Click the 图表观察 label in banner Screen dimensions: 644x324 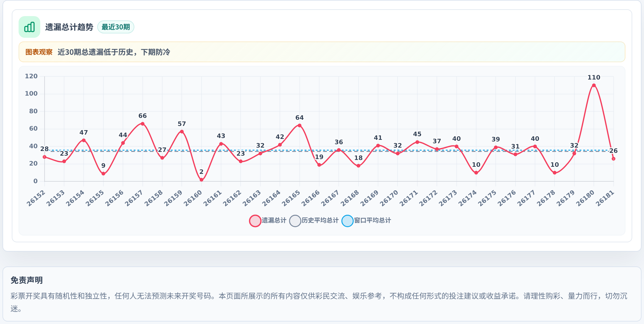click(x=39, y=52)
